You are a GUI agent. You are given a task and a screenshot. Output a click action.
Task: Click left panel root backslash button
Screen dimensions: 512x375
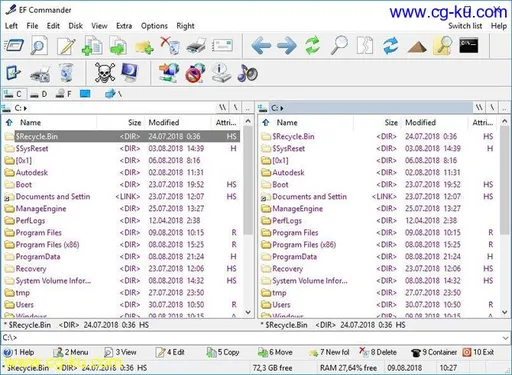236,108
